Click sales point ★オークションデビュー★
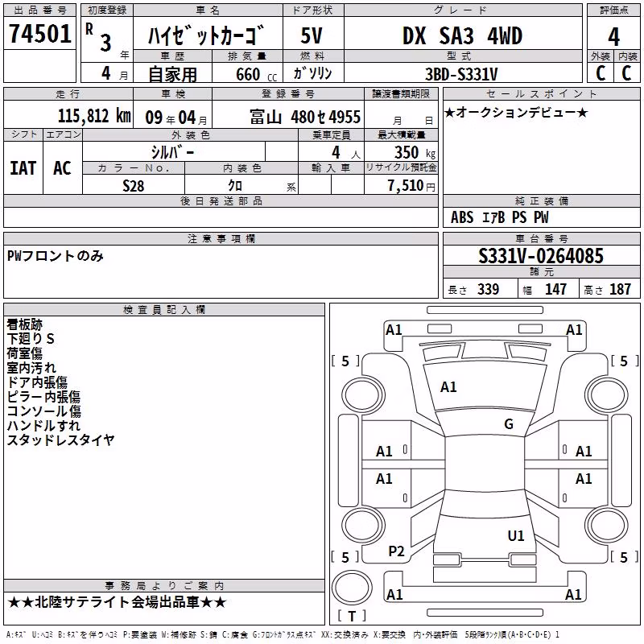Screen dimensions: 644x644 tap(516, 113)
